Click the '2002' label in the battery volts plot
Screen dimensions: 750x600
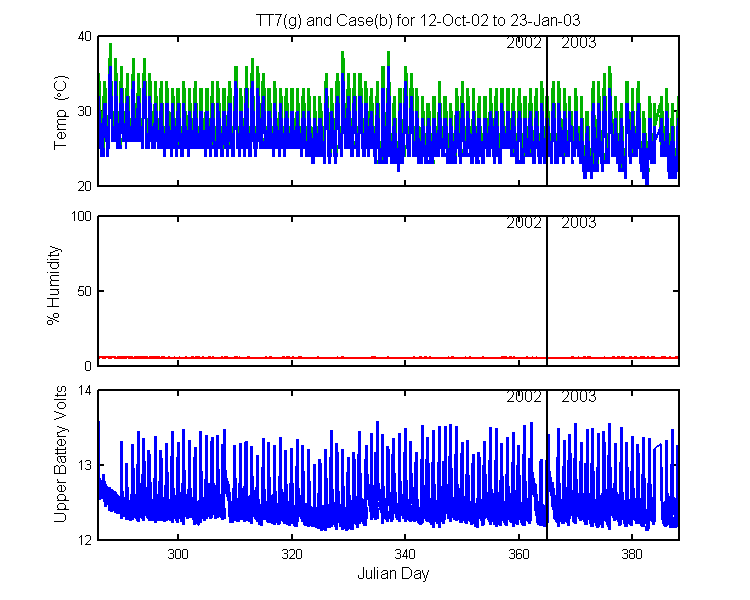pos(524,397)
